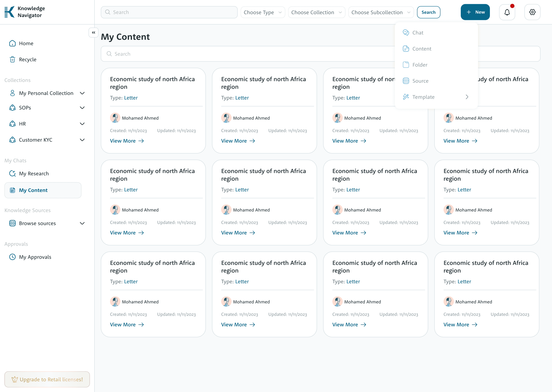Open the Choose Type dropdown
552x392 pixels.
click(x=263, y=12)
